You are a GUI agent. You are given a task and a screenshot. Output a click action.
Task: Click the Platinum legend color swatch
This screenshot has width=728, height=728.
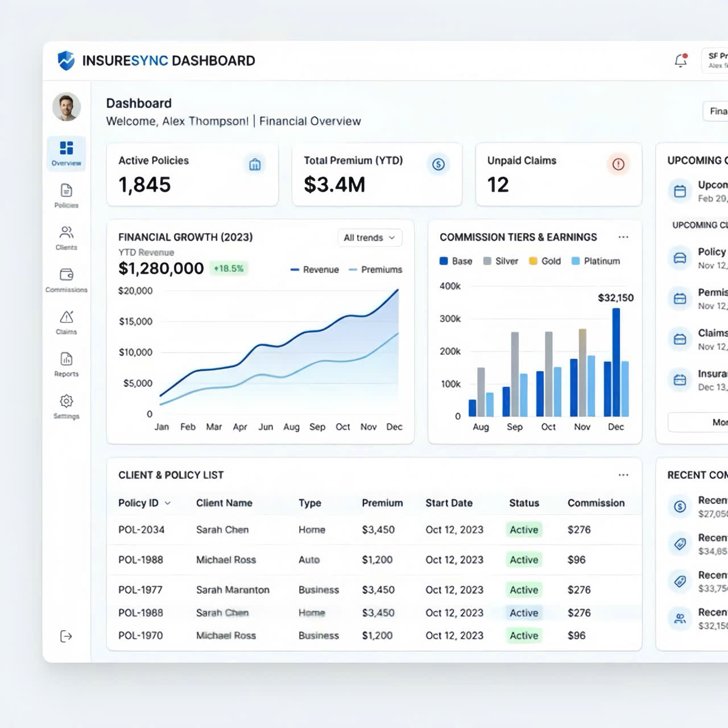pyautogui.click(x=576, y=261)
